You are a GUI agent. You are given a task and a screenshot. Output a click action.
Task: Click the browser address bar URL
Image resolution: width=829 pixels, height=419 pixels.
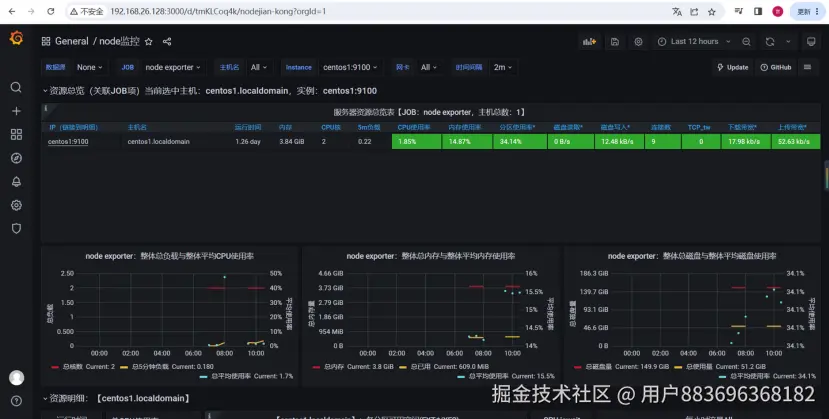coord(218,11)
